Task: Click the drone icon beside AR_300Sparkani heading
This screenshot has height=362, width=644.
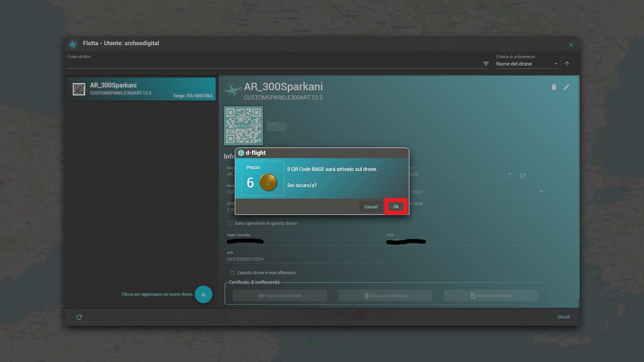Action: (232, 89)
